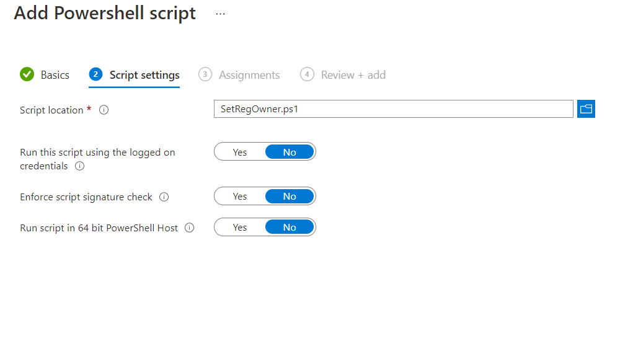Click info icon for 64 bit PowerShell Host
The height and width of the screenshot is (364, 633).
point(190,228)
